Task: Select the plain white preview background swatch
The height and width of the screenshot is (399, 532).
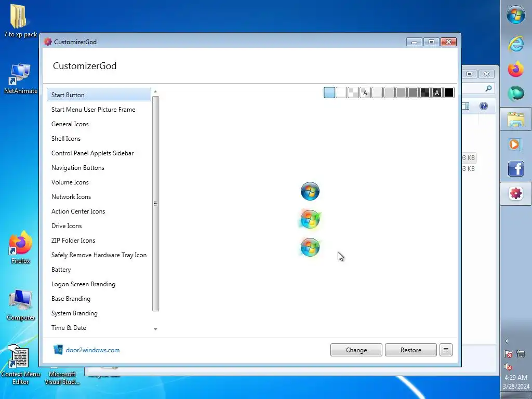Action: (341, 92)
